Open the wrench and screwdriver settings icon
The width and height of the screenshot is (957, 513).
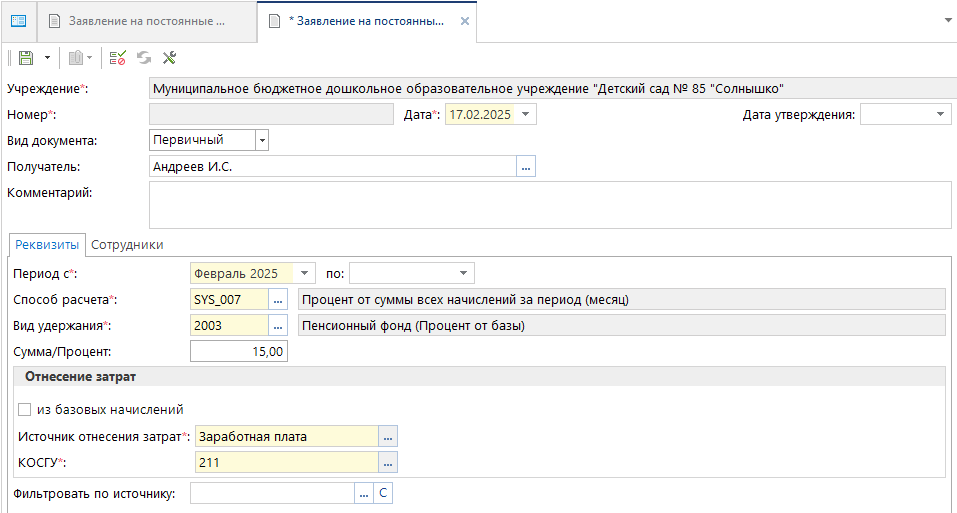tap(169, 59)
